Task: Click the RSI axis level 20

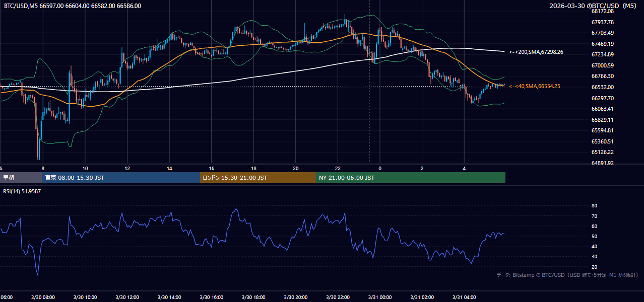Action: (x=594, y=267)
